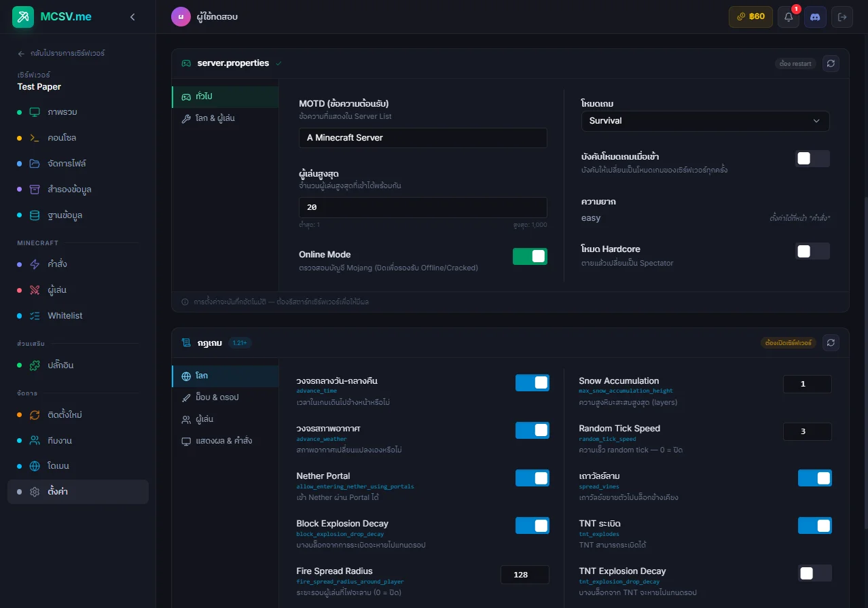This screenshot has height=608, width=868.
Task: Select the โลก & ผู้เล่น tab
Action: (216, 118)
